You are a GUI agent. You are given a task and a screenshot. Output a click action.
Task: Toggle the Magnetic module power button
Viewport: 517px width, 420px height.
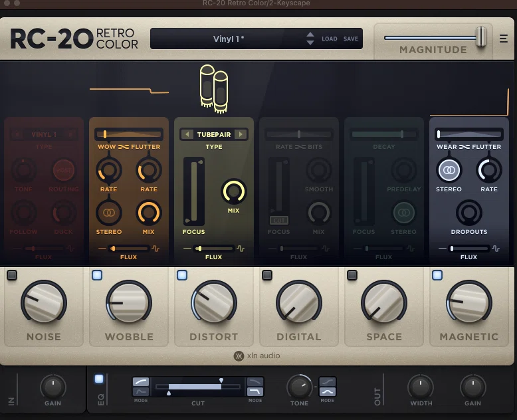point(437,275)
